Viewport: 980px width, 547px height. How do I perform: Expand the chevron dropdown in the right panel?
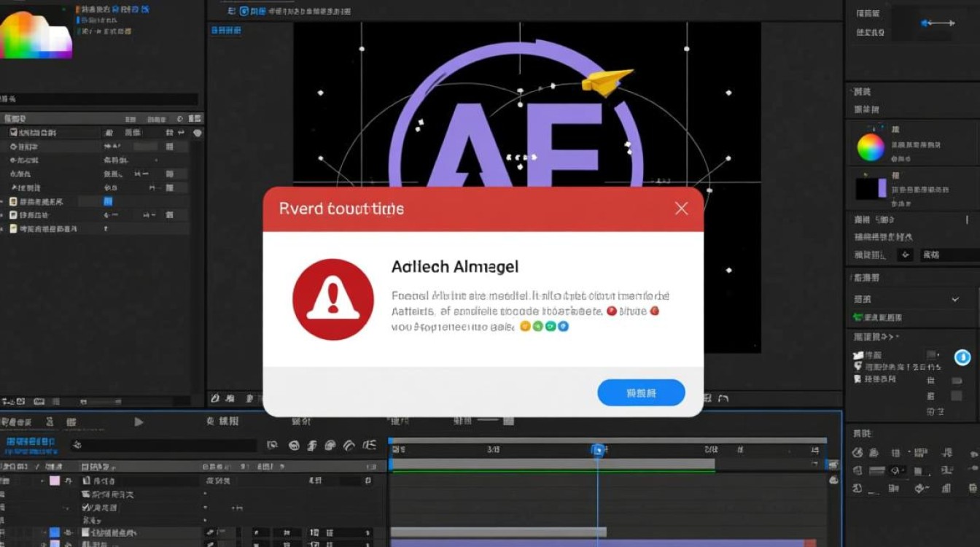[x=955, y=300]
